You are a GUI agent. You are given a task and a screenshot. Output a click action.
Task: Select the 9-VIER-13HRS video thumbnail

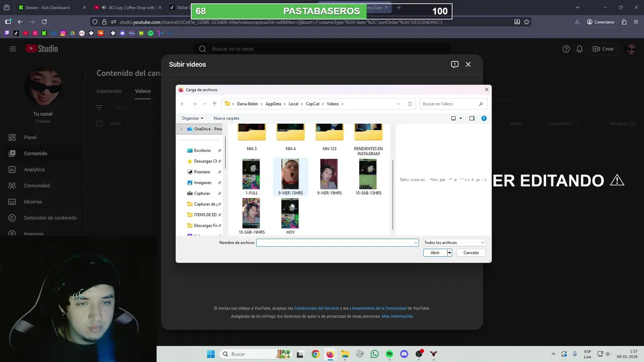[290, 174]
